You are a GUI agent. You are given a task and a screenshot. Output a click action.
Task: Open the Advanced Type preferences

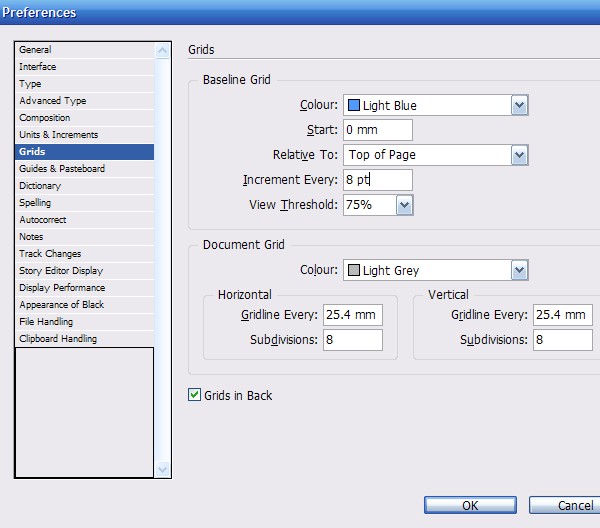click(x=52, y=101)
